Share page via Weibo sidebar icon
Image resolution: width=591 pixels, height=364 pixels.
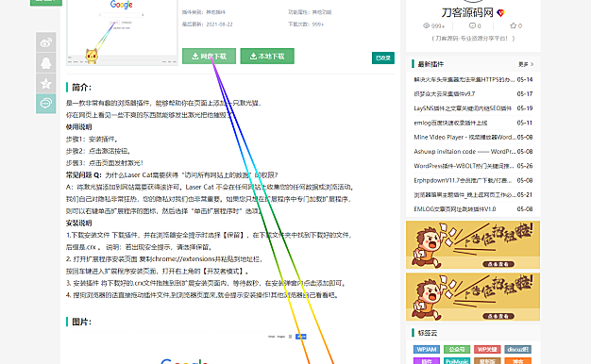(46, 42)
